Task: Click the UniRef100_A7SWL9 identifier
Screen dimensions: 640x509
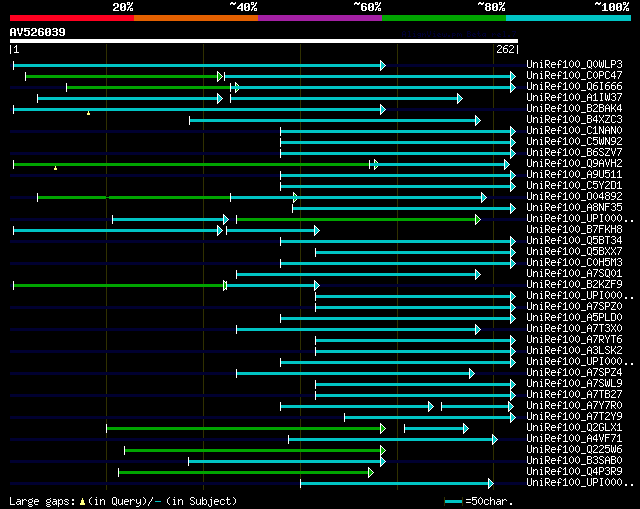Action: [574, 384]
